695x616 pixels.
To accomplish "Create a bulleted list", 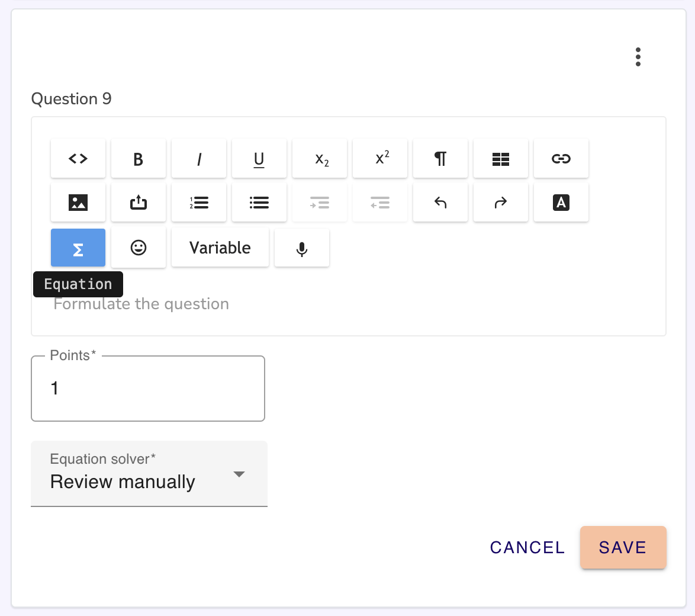I will tap(259, 203).
